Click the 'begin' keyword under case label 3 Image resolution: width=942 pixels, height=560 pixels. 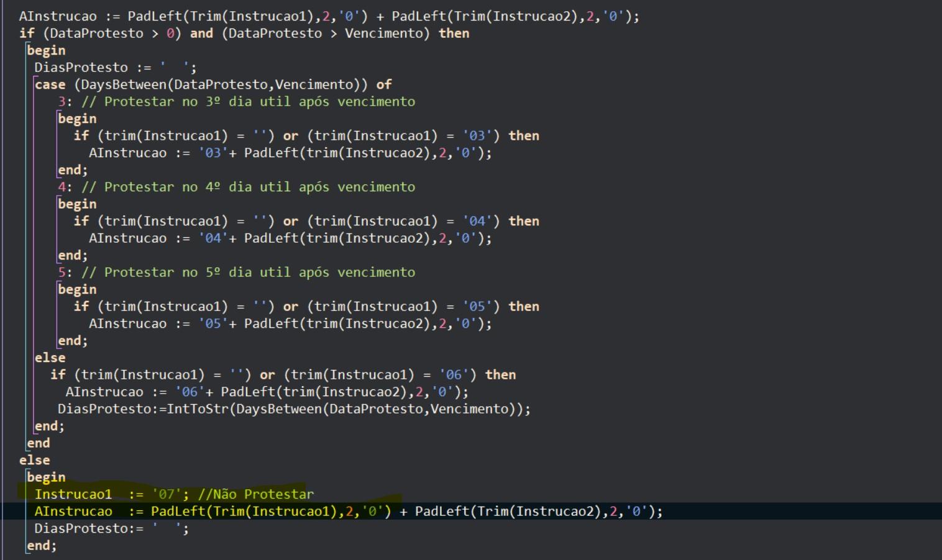pos(77,119)
